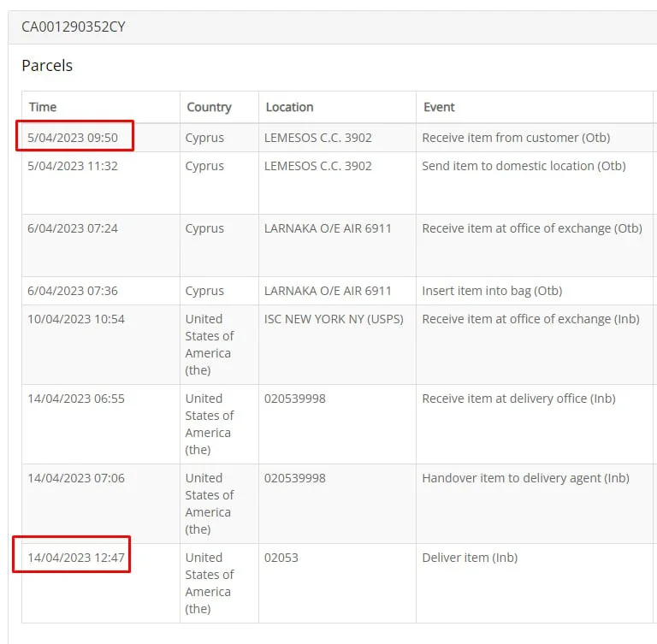
Task: Click 'Handover item to delivery agent (Inb)' event
Action: click(525, 478)
